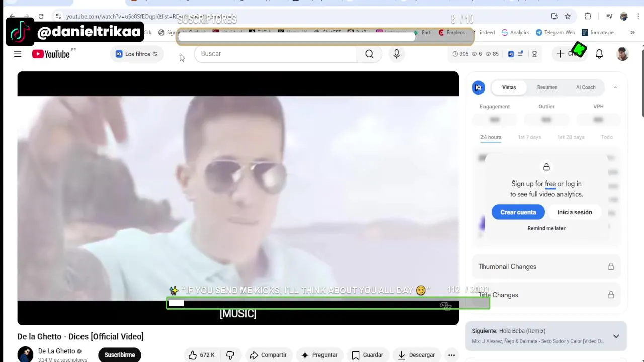
Task: Click Remind me later link
Action: tap(546, 228)
